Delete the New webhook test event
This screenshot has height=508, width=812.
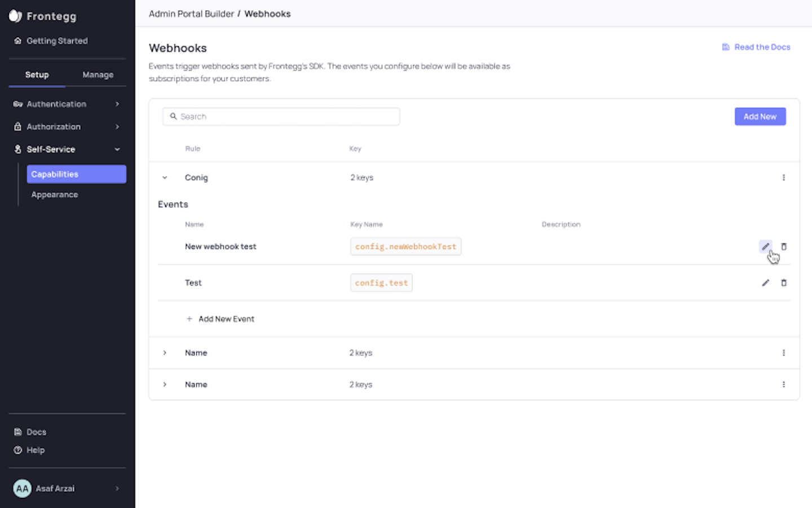[x=784, y=247]
